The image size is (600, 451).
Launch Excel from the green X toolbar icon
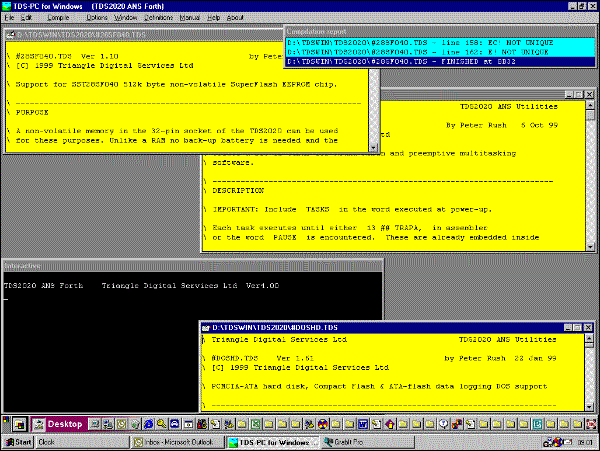[x=256, y=424]
